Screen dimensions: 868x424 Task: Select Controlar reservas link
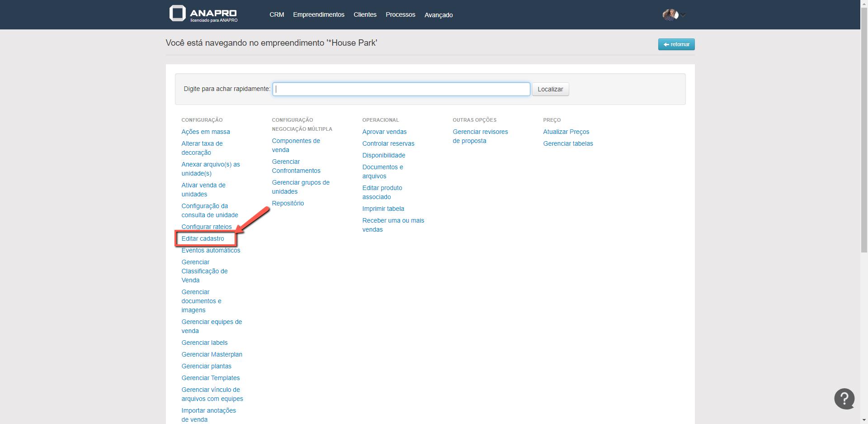pyautogui.click(x=388, y=143)
